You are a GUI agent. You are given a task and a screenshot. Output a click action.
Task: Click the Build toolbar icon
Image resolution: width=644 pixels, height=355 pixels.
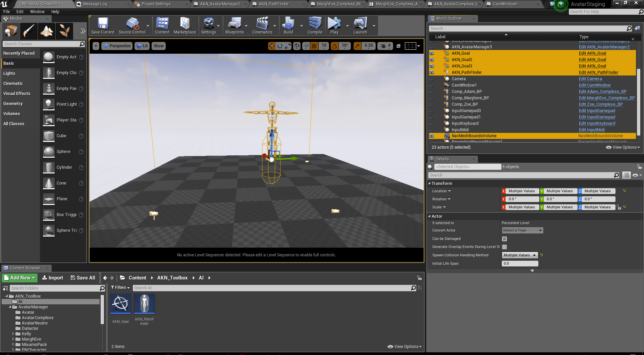[288, 26]
